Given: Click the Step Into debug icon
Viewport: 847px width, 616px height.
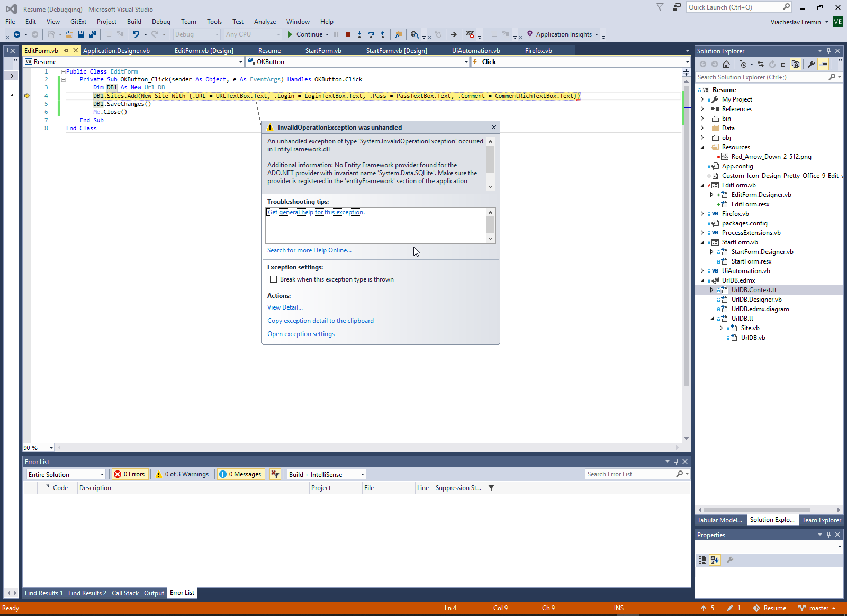Looking at the screenshot, I should 359,34.
